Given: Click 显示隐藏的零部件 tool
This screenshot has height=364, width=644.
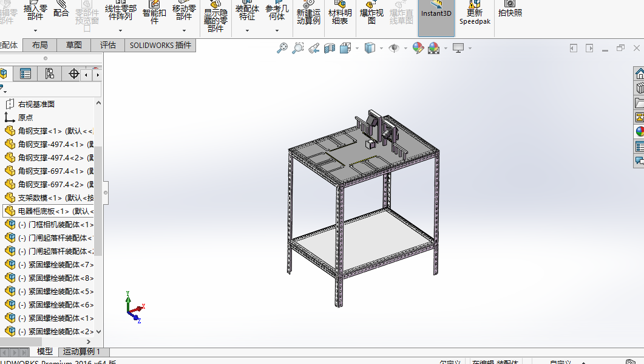Looking at the screenshot, I should (x=215, y=17).
